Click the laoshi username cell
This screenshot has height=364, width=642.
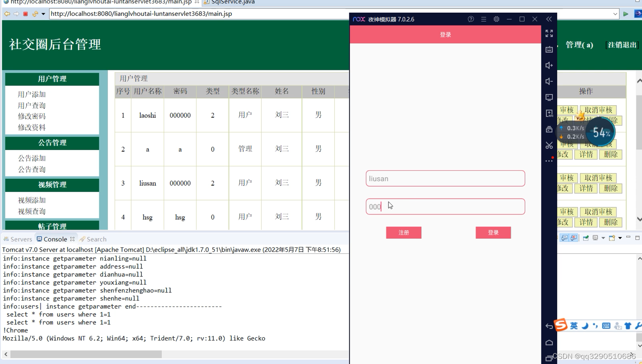147,115
